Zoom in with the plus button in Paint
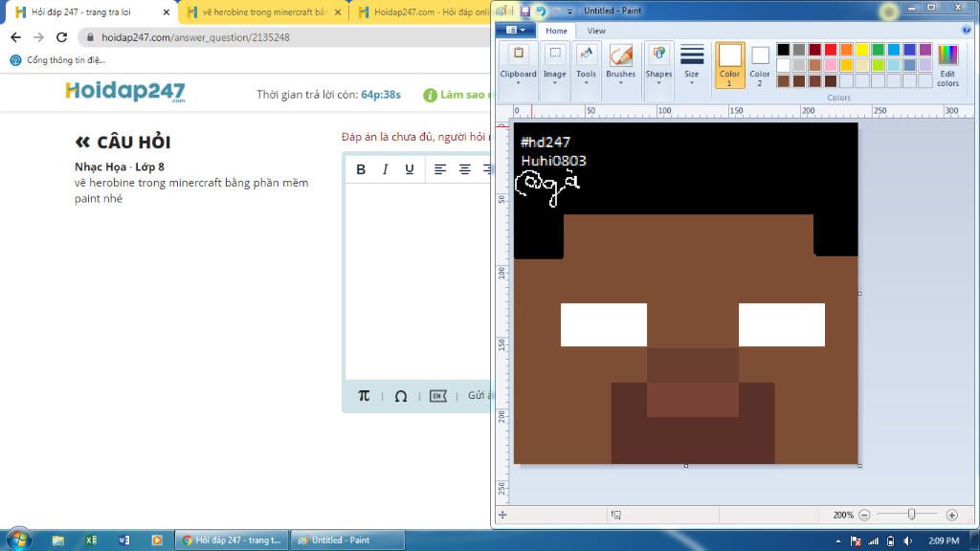Viewport: 980px width, 551px height. click(952, 515)
